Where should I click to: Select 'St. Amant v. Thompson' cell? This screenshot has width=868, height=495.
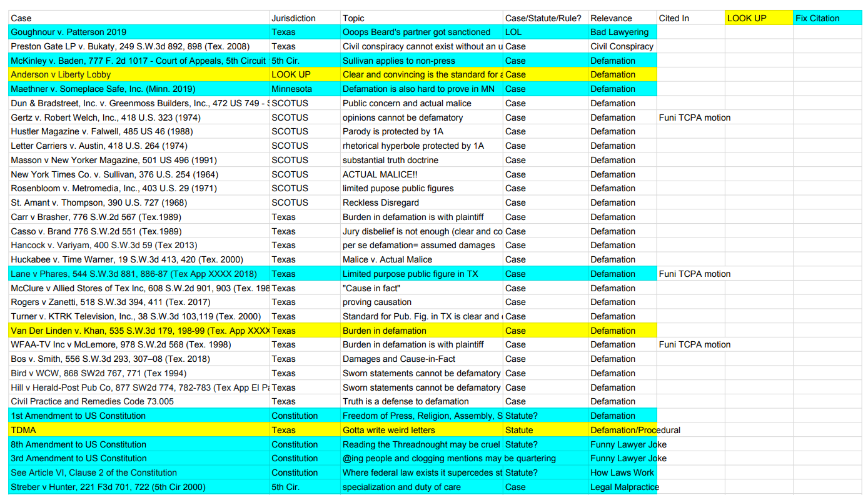click(x=139, y=202)
